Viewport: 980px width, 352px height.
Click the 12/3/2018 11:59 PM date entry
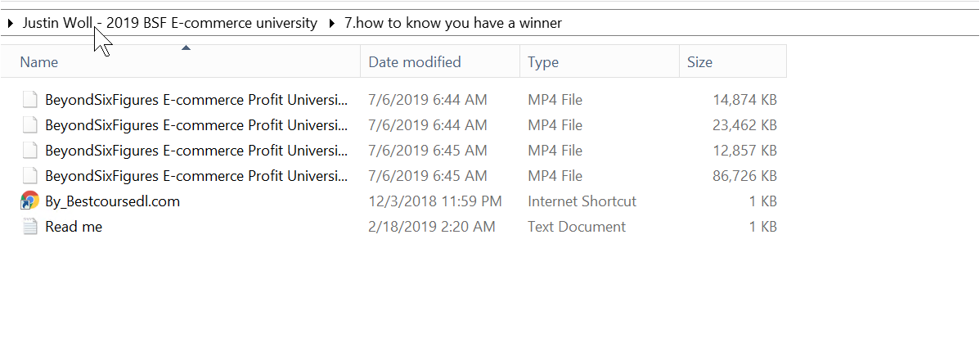click(435, 201)
